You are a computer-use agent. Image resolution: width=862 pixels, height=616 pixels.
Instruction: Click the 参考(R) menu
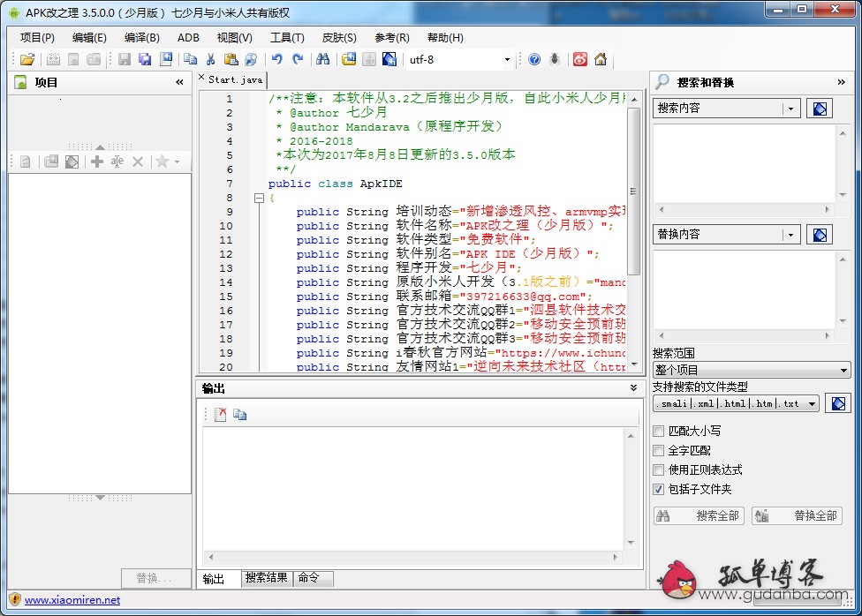click(x=392, y=38)
